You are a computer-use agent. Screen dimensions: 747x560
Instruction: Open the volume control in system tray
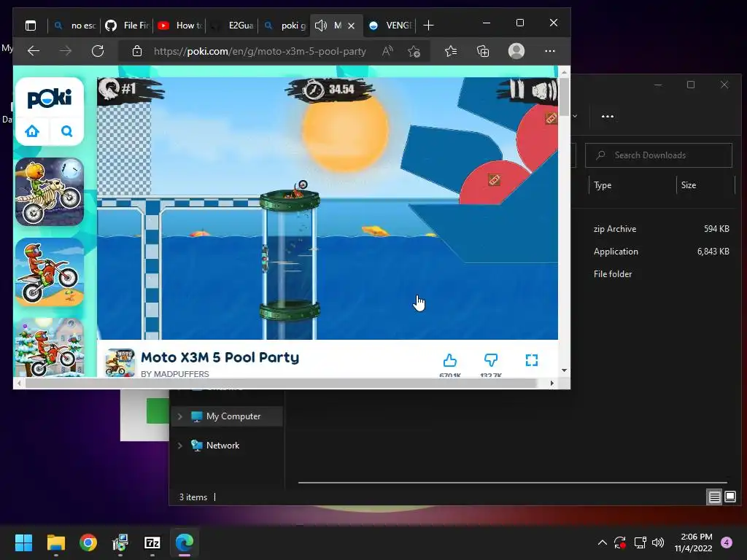658,542
